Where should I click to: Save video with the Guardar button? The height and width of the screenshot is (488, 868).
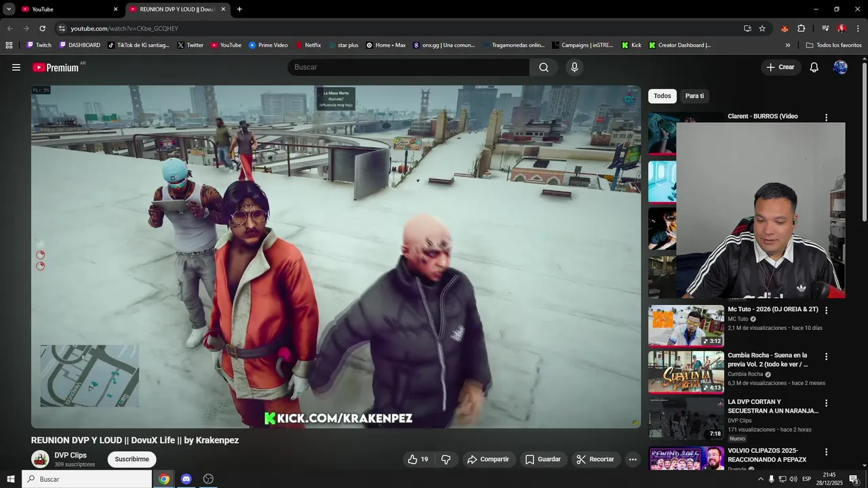tap(544, 460)
